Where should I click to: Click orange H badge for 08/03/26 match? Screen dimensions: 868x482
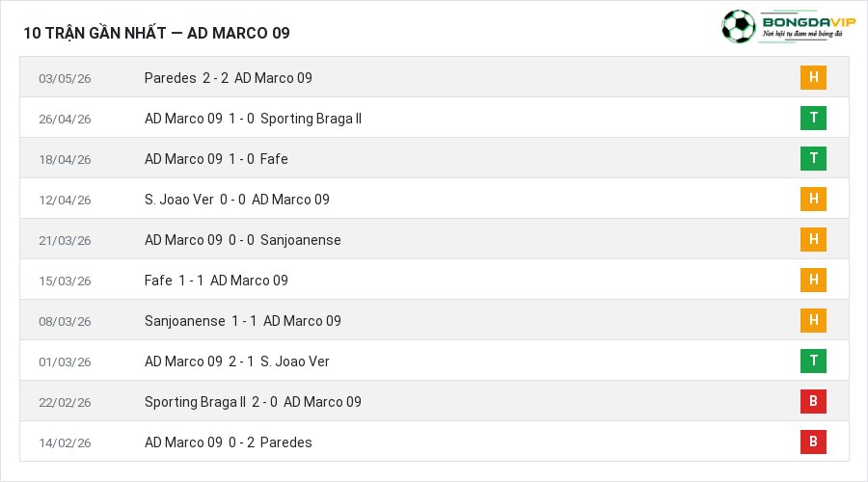[x=813, y=320]
